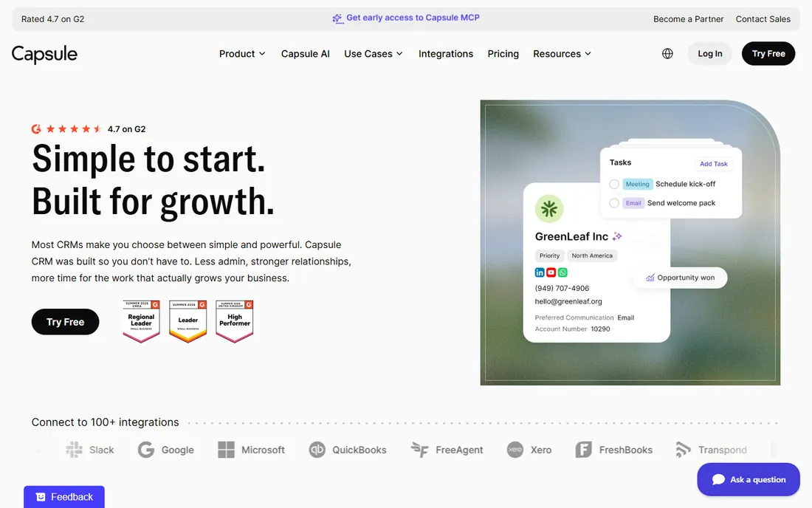Click the Add Task button
This screenshot has height=508, width=812.
714,164
